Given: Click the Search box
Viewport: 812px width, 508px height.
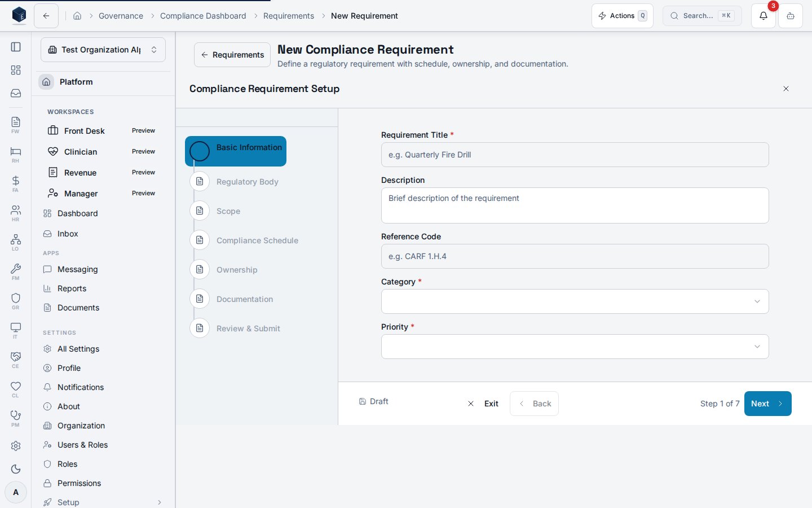Looking at the screenshot, I should tap(702, 16).
